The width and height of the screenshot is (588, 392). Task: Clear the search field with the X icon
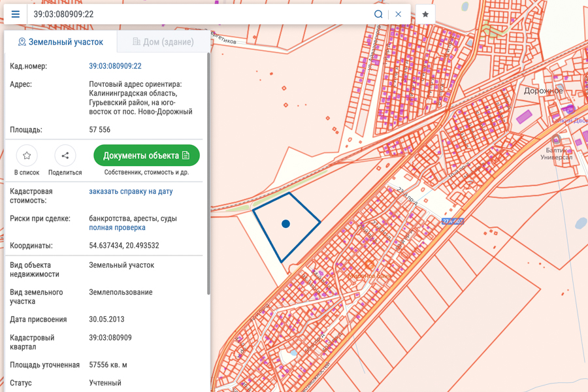pyautogui.click(x=399, y=14)
